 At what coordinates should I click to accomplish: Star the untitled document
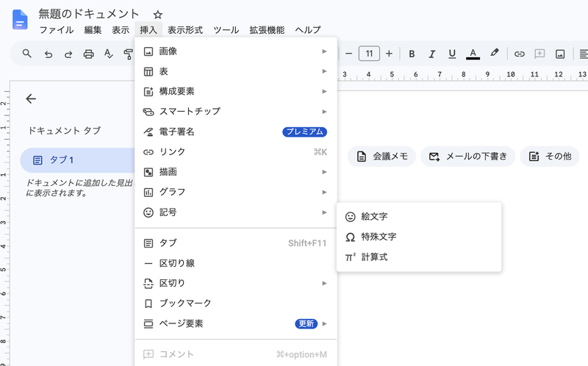click(158, 15)
